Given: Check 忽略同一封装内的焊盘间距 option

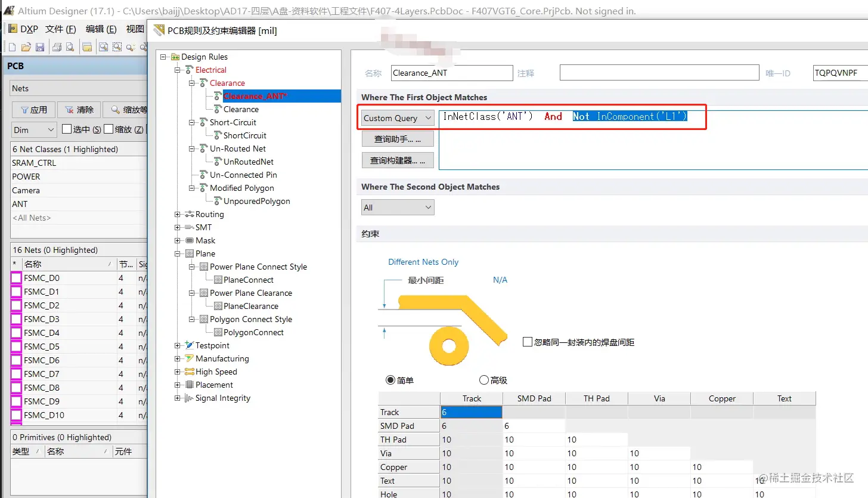Looking at the screenshot, I should (527, 342).
